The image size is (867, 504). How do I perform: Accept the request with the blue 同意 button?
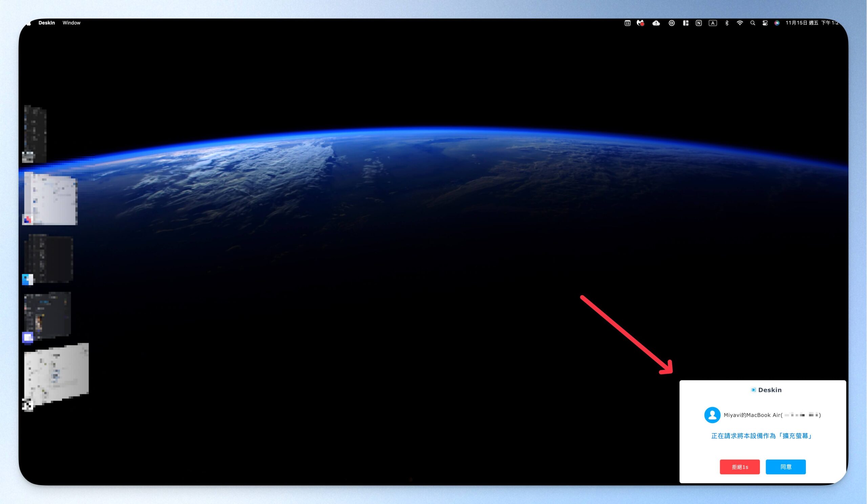(785, 467)
